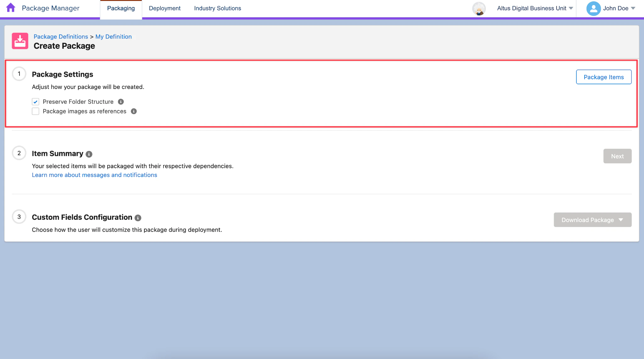
Task: Uncheck Preserve Folder Structure checkbox
Action: pyautogui.click(x=36, y=102)
